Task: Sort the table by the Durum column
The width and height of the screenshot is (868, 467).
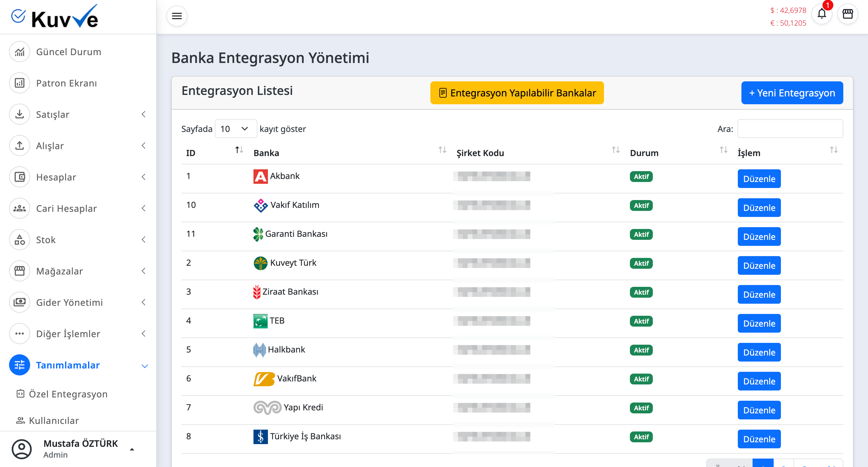Action: coord(723,150)
